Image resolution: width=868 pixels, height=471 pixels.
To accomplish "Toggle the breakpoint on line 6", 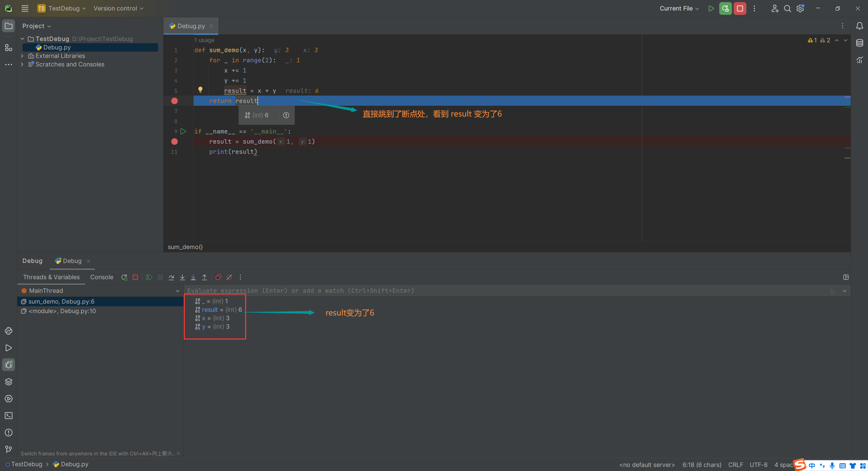I will (175, 100).
